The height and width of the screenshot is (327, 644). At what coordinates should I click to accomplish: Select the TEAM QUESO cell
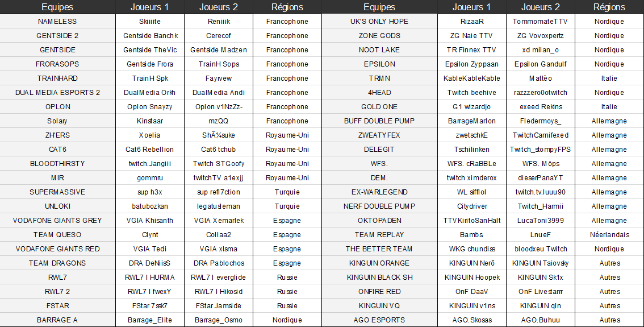point(57,235)
